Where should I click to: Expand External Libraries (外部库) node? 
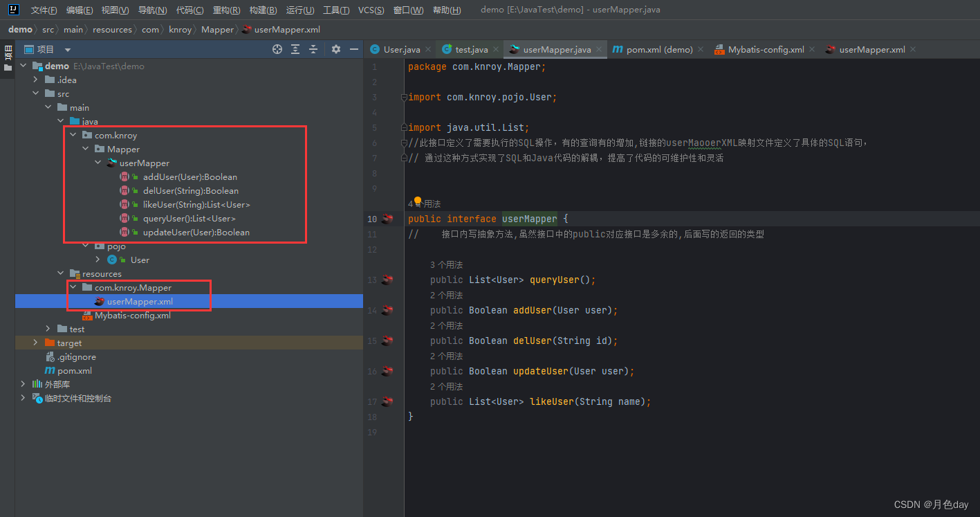[24, 384]
